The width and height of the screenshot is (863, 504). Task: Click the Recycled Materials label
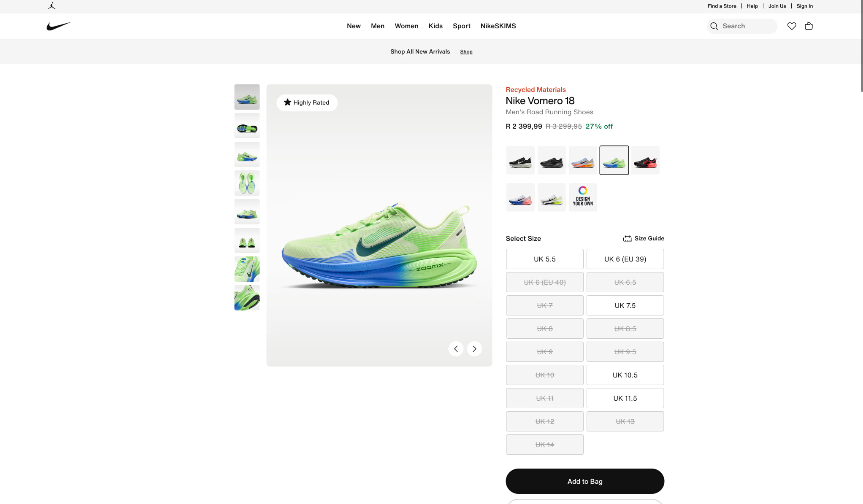[x=536, y=90]
